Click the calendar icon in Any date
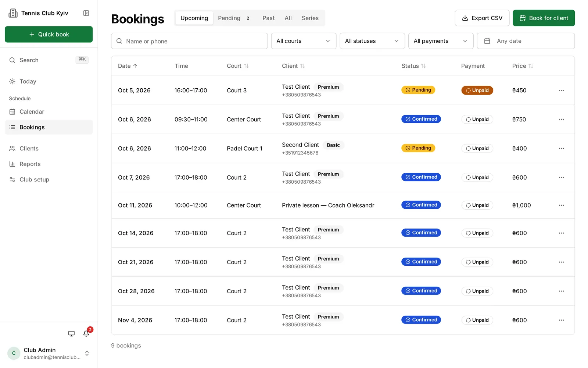Screen dimensions: 588x368 [x=487, y=41]
